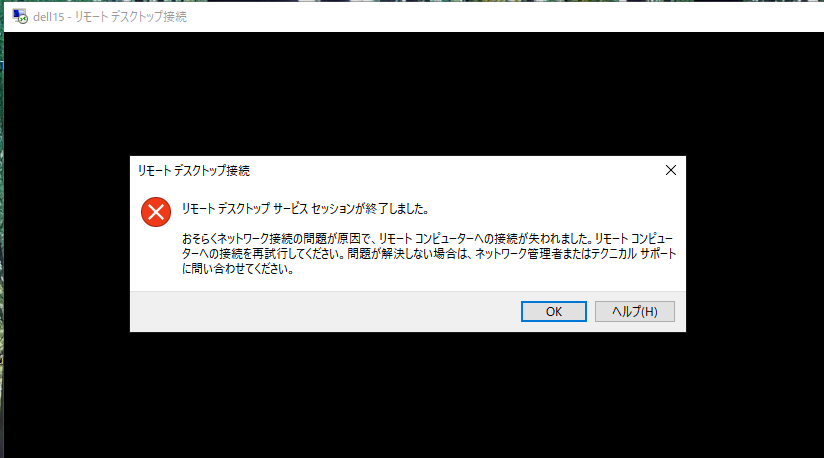The image size is (824, 458).
Task: Click the words テクニカル サポート in the message
Action: (x=633, y=254)
